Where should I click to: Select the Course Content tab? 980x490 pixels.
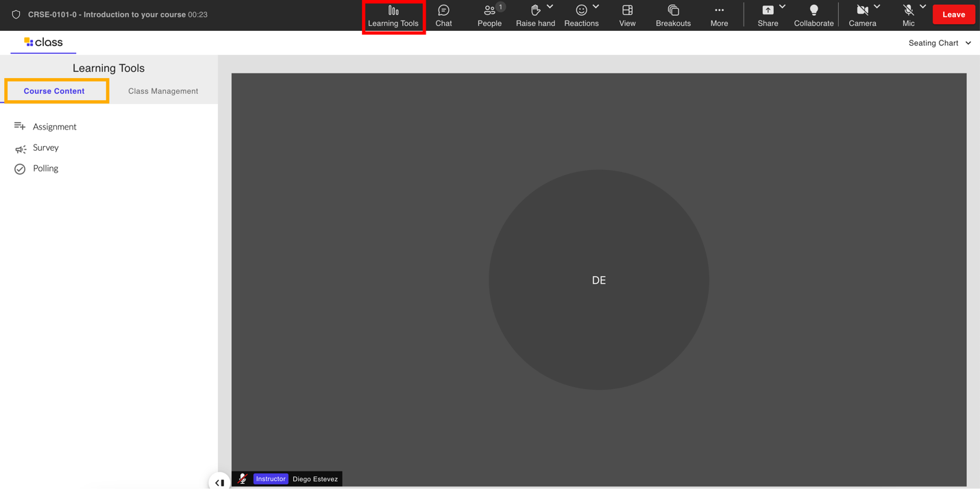point(54,91)
